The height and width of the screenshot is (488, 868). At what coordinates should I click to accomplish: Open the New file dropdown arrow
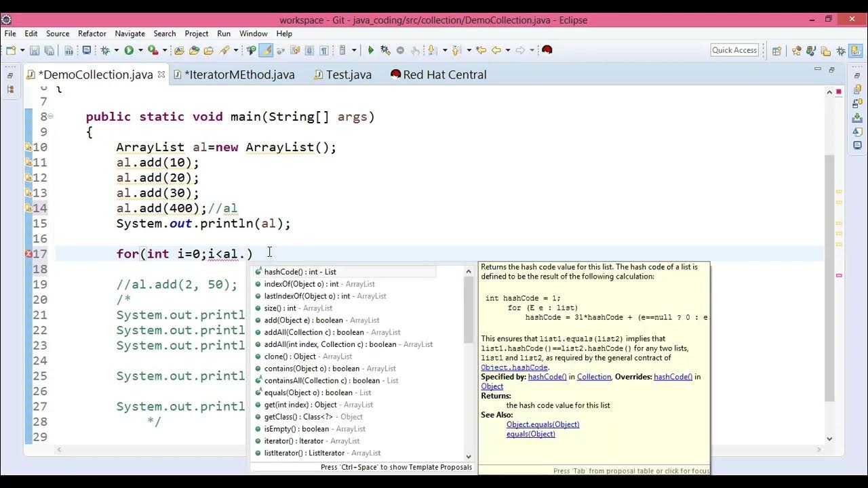click(x=22, y=50)
